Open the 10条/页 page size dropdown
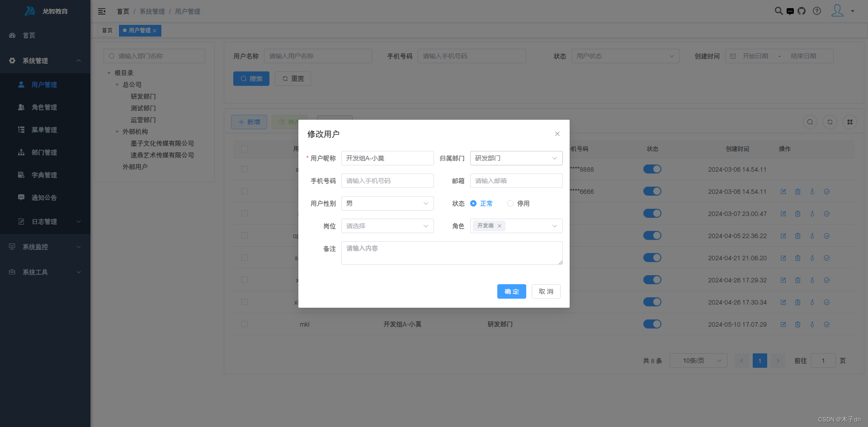 [698, 361]
